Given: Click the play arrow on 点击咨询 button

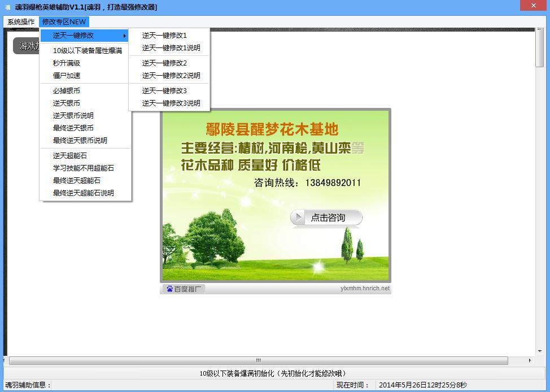Looking at the screenshot, I should coord(299,217).
